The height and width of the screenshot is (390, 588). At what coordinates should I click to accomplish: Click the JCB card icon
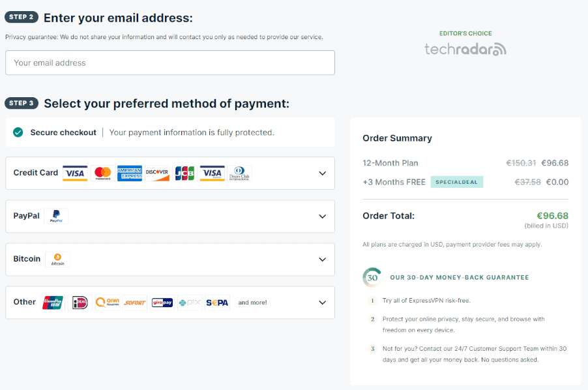coord(185,173)
